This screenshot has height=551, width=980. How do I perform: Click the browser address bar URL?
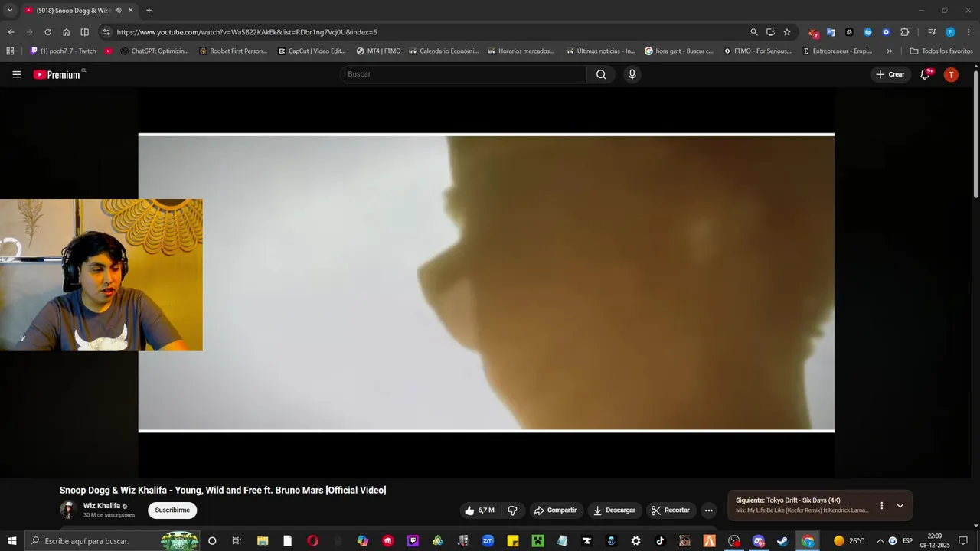[x=247, y=32]
